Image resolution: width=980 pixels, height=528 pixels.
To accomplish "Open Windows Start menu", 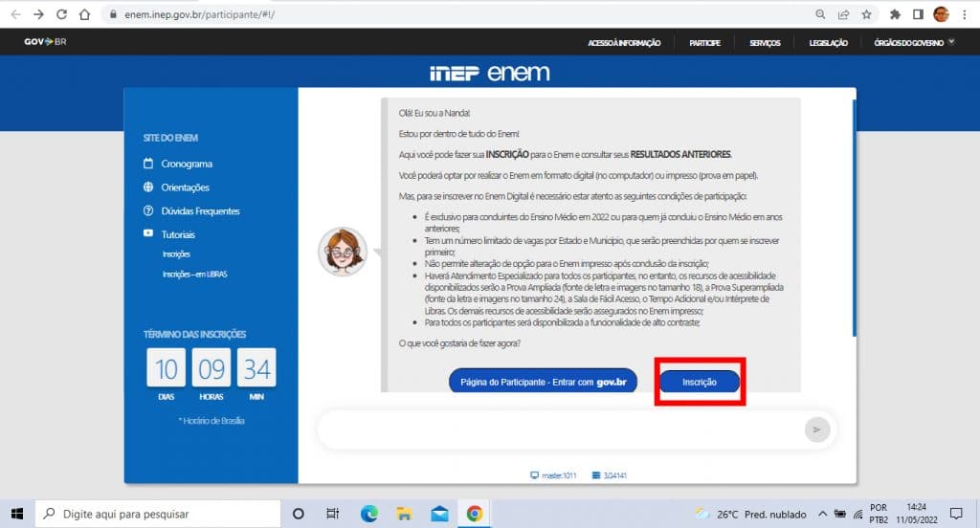I will [17, 514].
